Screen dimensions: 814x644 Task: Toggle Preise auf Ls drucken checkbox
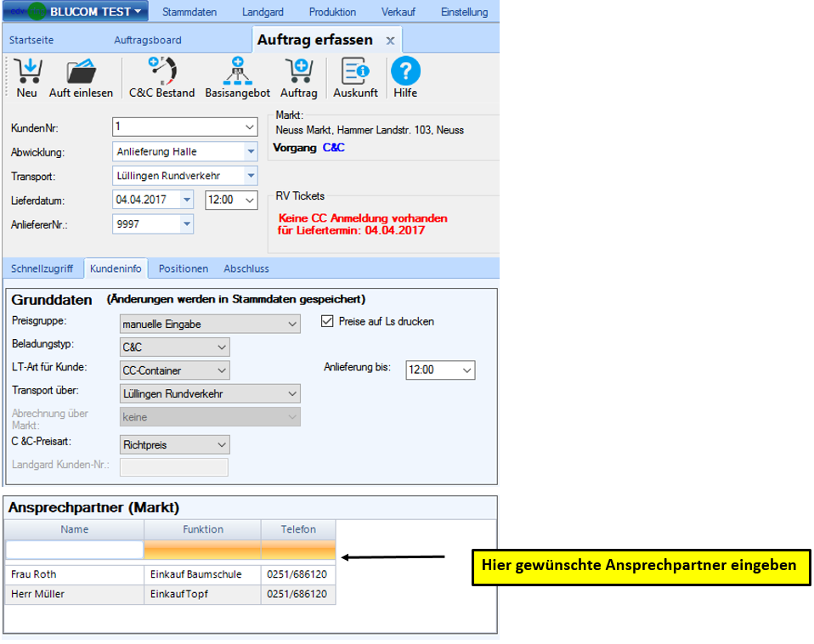pos(327,322)
